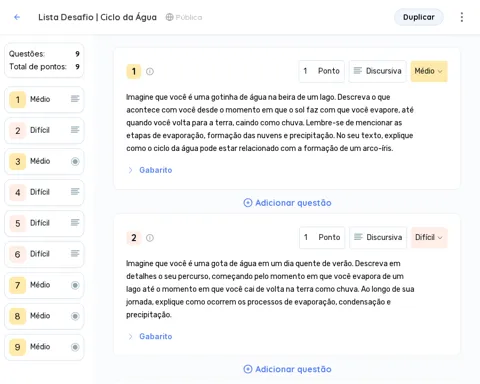The image size is (480, 384).
Task: Click the globe Pública visibility icon
Action: [x=169, y=17]
